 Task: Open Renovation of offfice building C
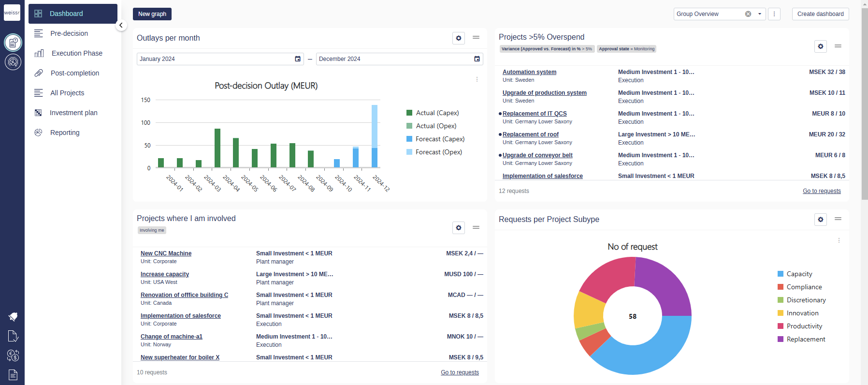(184, 295)
